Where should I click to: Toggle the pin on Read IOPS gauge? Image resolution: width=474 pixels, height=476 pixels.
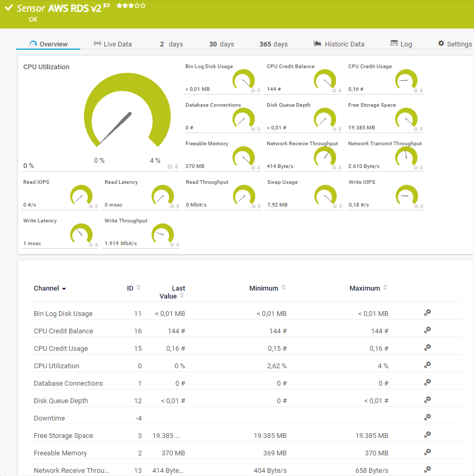point(96,207)
